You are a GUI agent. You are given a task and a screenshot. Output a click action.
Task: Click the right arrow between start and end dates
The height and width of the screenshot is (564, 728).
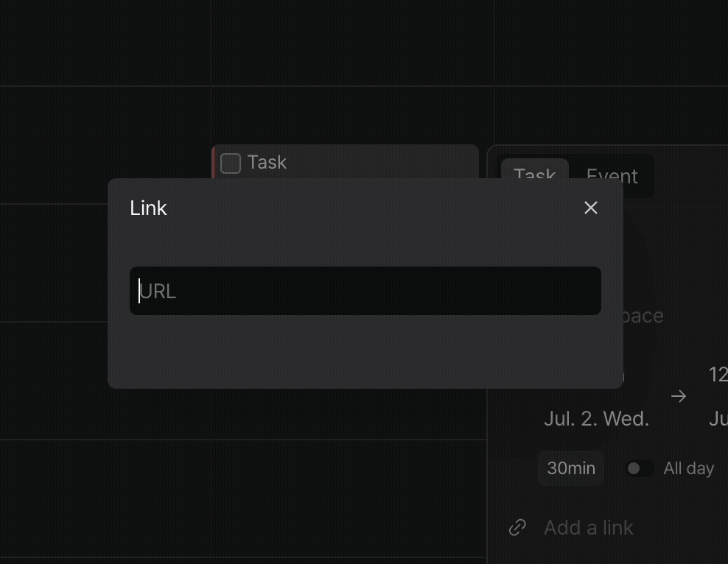click(679, 396)
